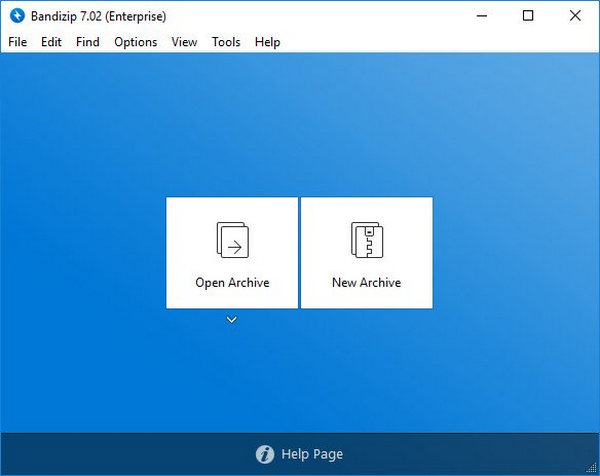Open the Edit menu
The height and width of the screenshot is (476, 600).
tap(51, 42)
